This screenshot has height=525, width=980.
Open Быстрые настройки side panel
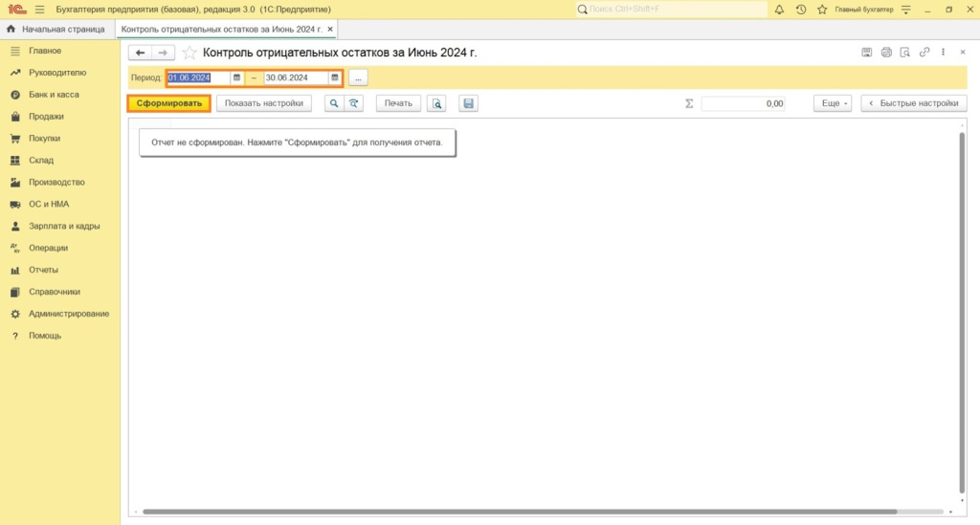pyautogui.click(x=913, y=103)
